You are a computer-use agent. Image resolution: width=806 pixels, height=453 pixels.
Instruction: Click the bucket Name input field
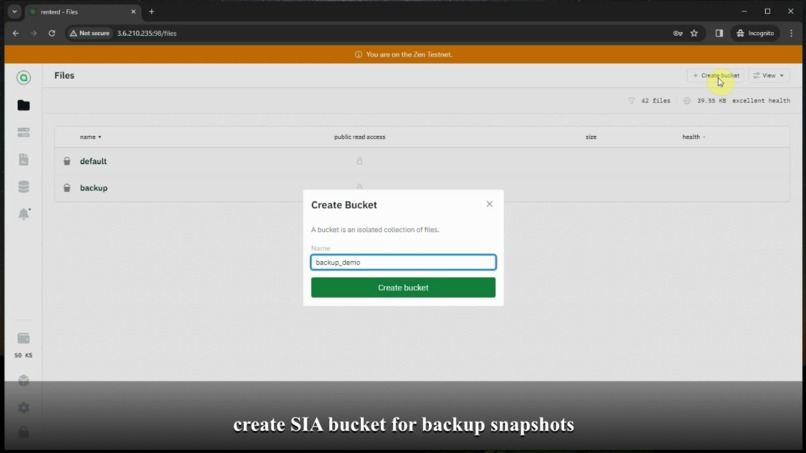click(x=403, y=262)
